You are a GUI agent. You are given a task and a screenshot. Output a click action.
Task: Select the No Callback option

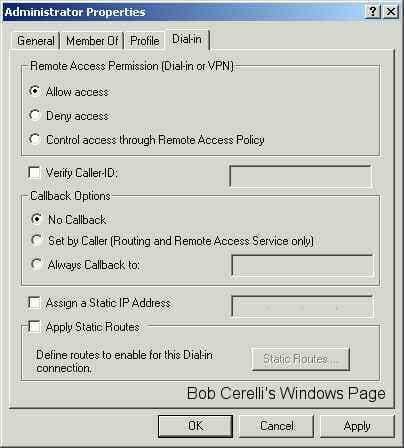pyautogui.click(x=36, y=219)
